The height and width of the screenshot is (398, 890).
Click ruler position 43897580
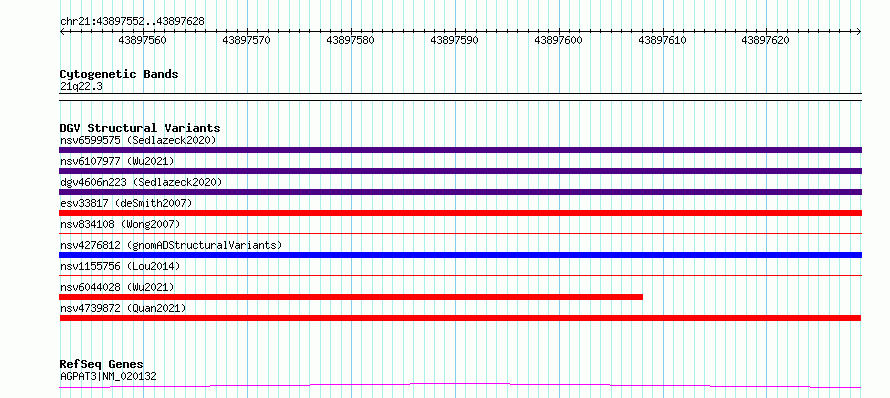[350, 40]
